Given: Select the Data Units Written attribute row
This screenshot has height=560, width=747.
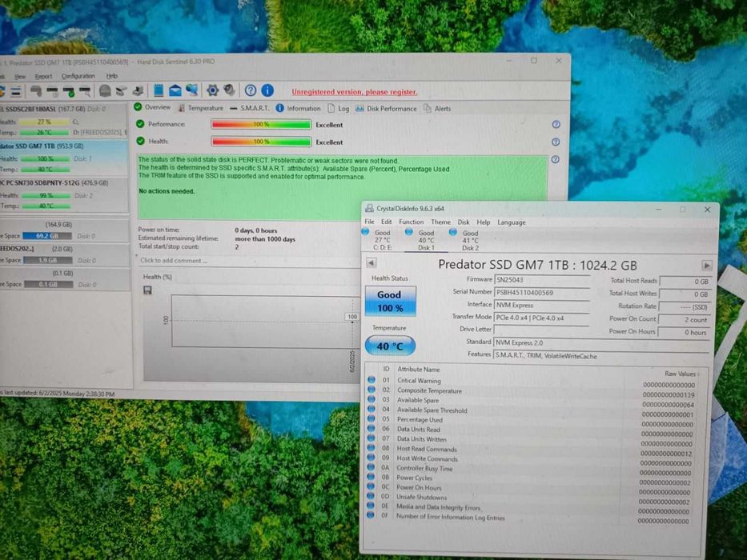Looking at the screenshot, I should click(x=531, y=439).
